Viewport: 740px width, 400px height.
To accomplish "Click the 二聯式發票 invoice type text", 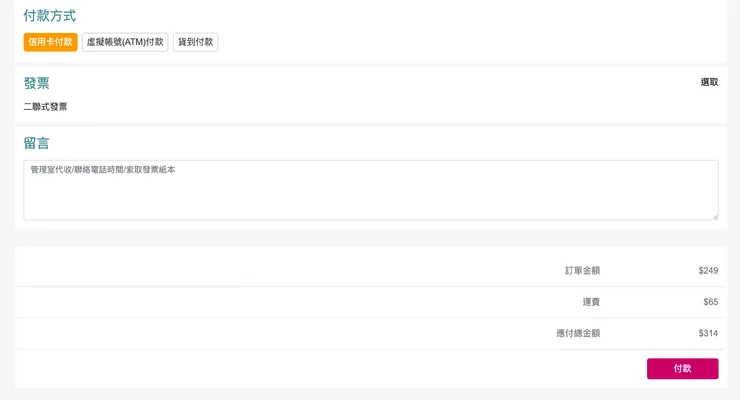I will [46, 107].
